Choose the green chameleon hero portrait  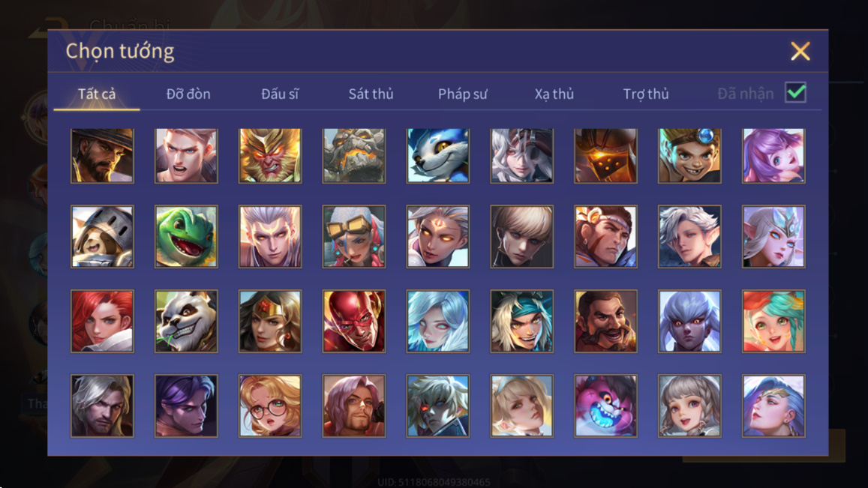186,237
